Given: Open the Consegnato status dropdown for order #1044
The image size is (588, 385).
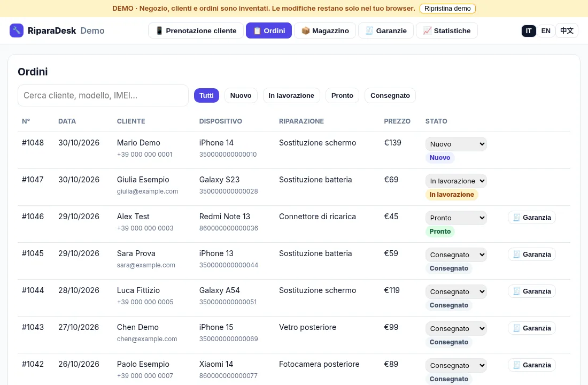Looking at the screenshot, I should coord(456,291).
